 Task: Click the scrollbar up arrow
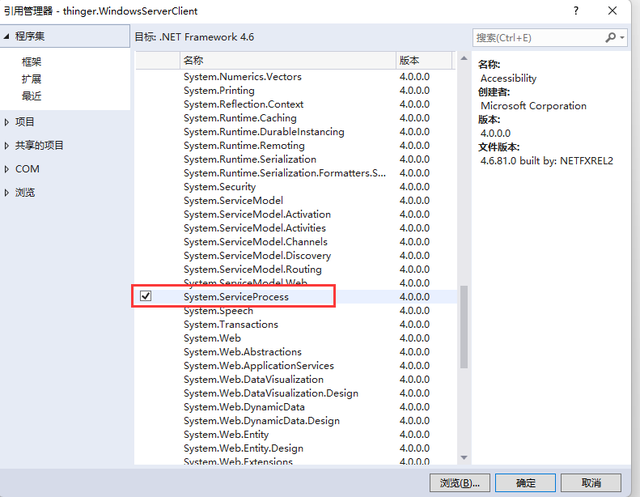(x=464, y=58)
